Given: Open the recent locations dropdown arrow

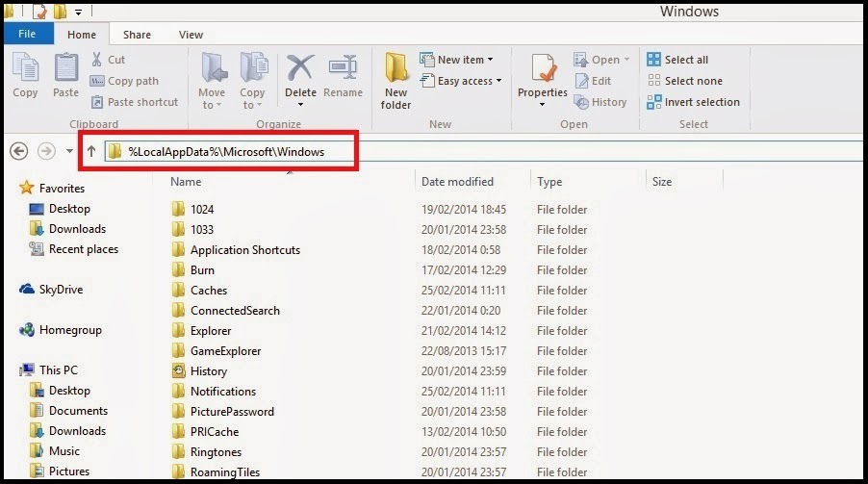Looking at the screenshot, I should (69, 151).
